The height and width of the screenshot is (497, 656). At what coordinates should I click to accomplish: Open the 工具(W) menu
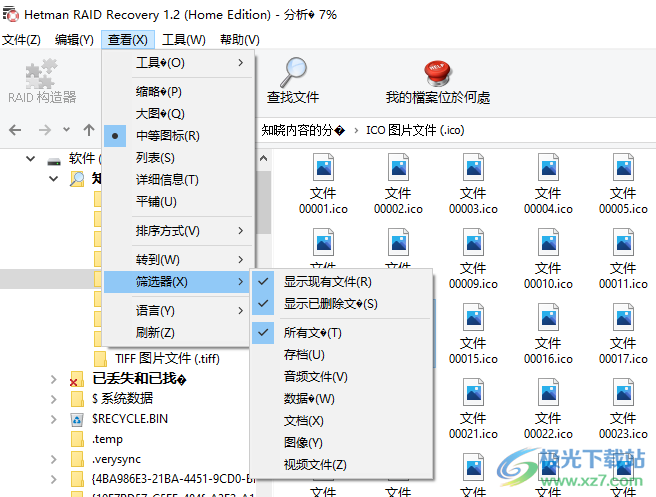point(184,40)
